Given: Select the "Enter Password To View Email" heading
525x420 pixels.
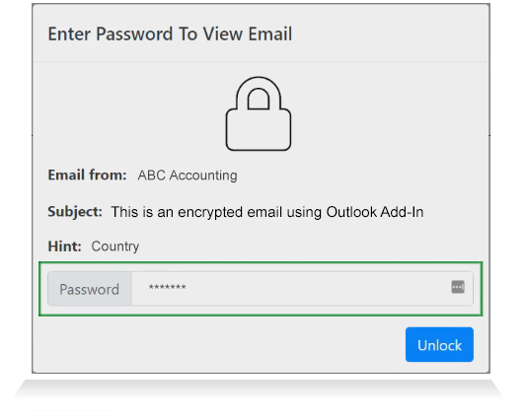Looking at the screenshot, I should pyautogui.click(x=170, y=35).
